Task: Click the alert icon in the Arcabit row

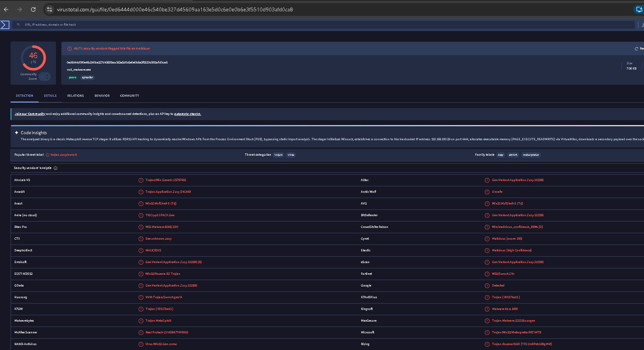Action: pyautogui.click(x=141, y=192)
